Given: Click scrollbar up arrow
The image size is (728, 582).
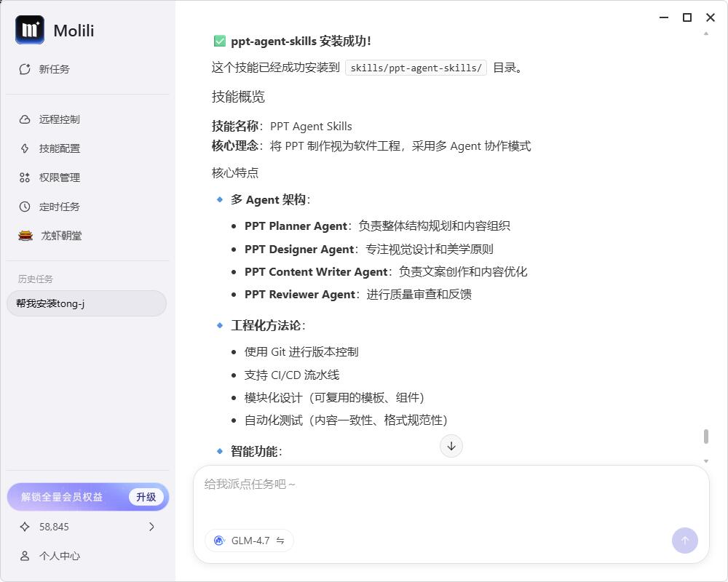Looking at the screenshot, I should click(705, 33).
